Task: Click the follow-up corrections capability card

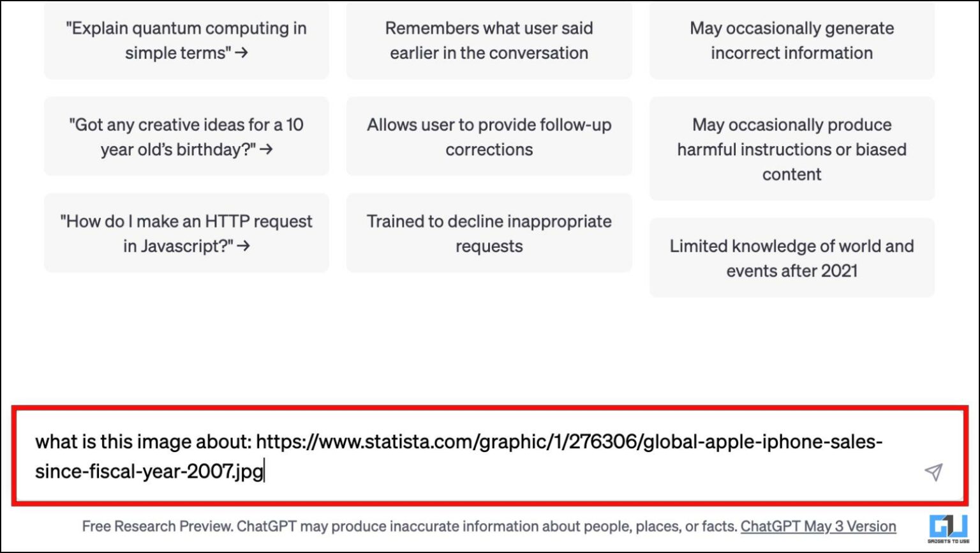Action: point(489,136)
